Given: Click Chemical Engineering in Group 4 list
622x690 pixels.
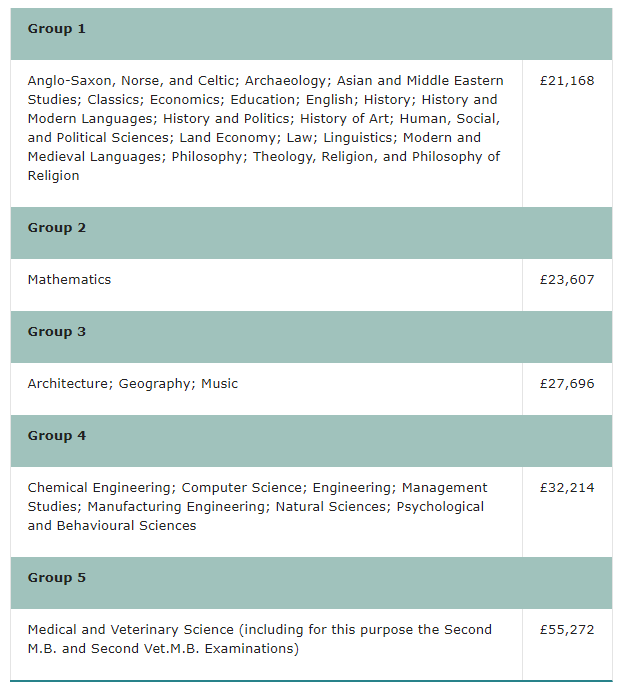Looking at the screenshot, I should coord(99,488).
